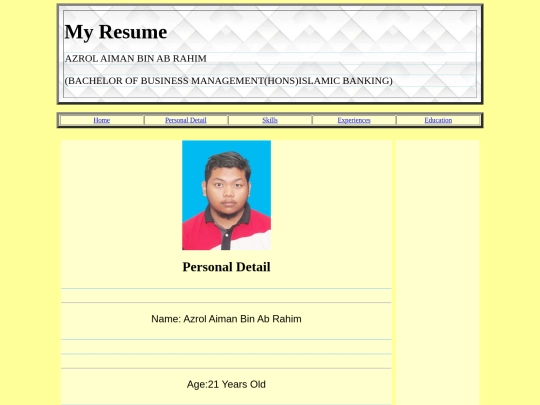Open the Education navigation link
Viewport: 540px width, 405px height.
pos(438,120)
